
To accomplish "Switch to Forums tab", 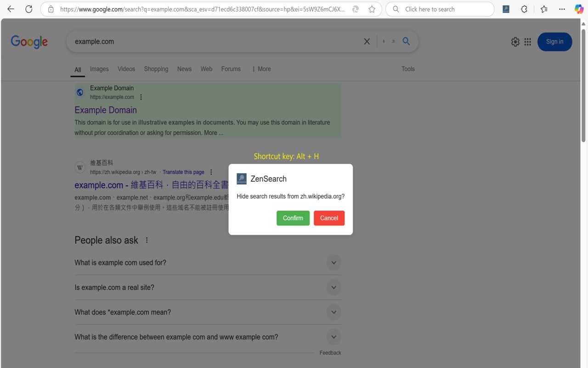I will (x=231, y=69).
